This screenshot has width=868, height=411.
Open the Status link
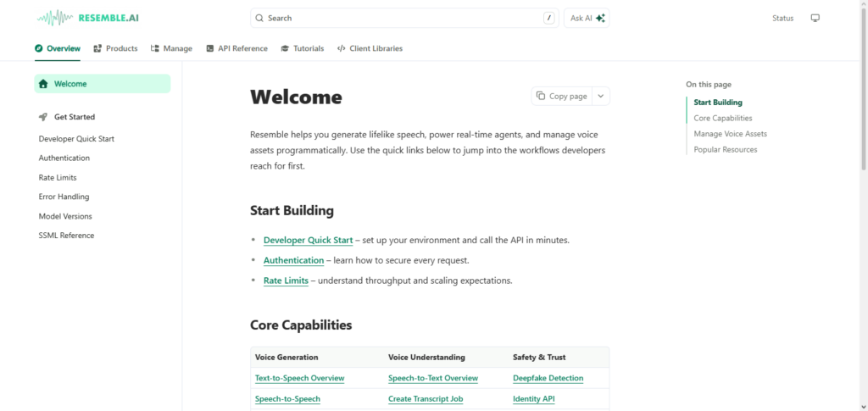(782, 19)
